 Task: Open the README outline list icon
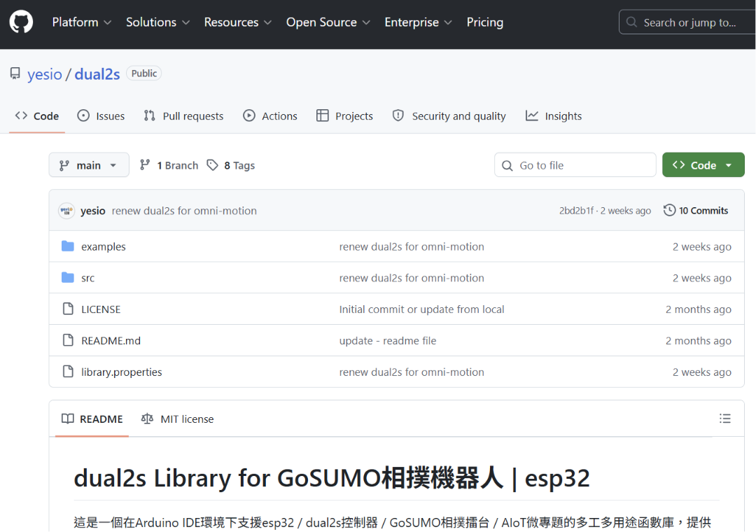(724, 419)
